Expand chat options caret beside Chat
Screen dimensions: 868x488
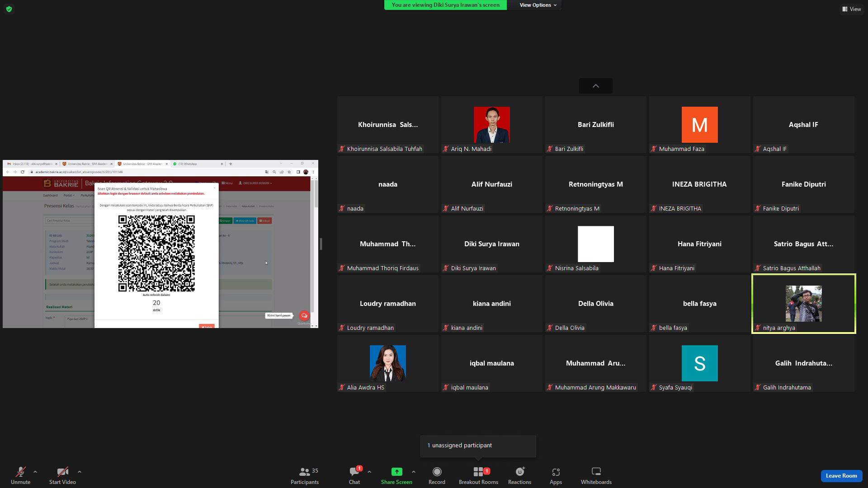369,472
